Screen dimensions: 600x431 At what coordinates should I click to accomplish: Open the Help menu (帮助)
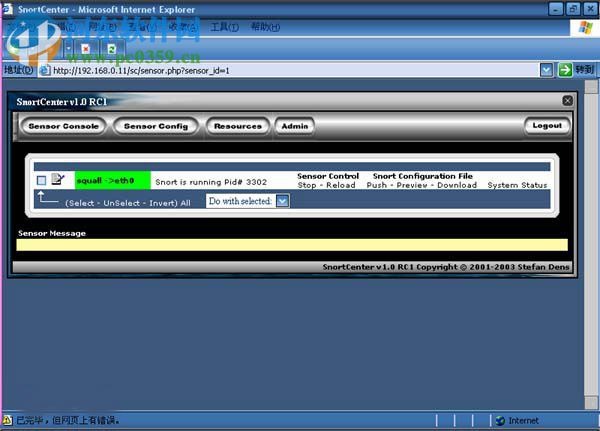pos(265,27)
